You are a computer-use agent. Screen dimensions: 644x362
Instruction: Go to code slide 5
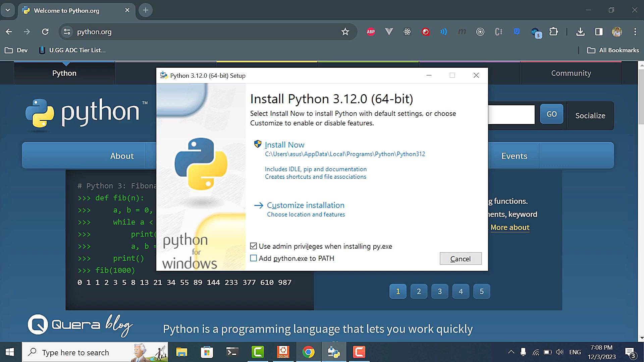[482, 291]
